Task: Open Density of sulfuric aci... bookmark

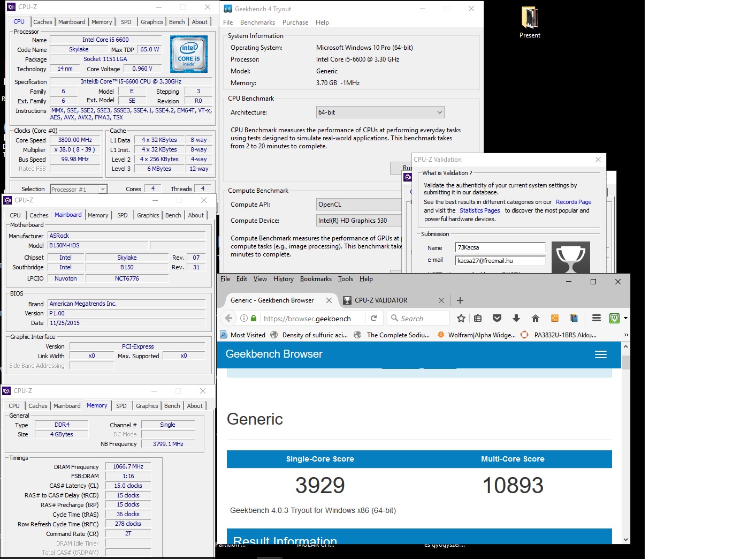Action: [x=309, y=335]
